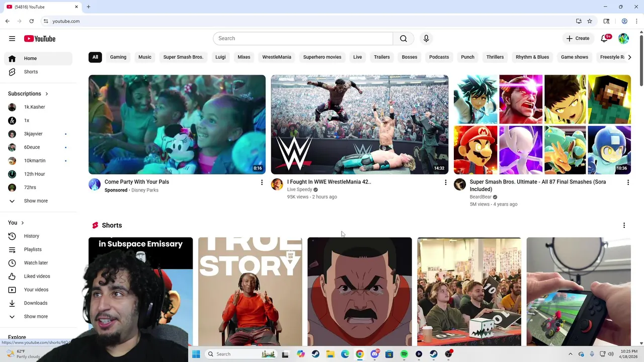Open options for the Super Smash Bros. video
Viewport: 644px width, 362px height.
coord(628,182)
